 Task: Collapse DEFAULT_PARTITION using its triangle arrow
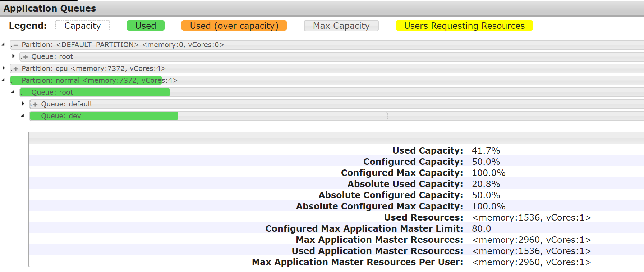point(3,45)
